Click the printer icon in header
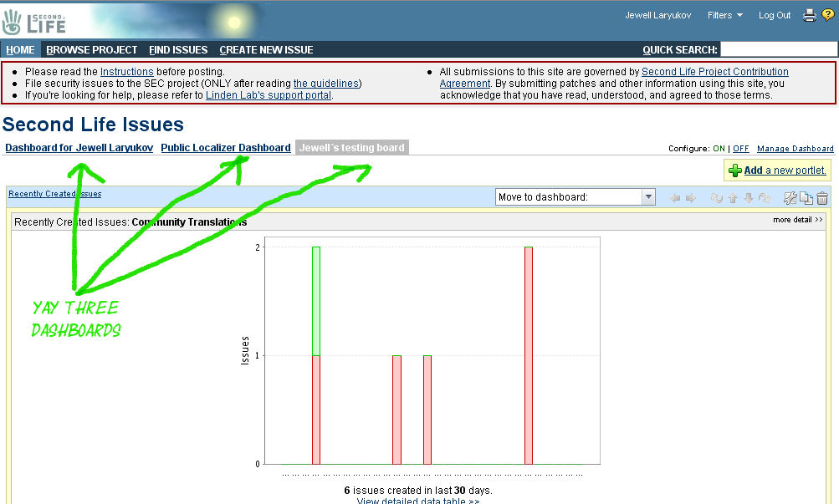The height and width of the screenshot is (504, 839). click(809, 15)
